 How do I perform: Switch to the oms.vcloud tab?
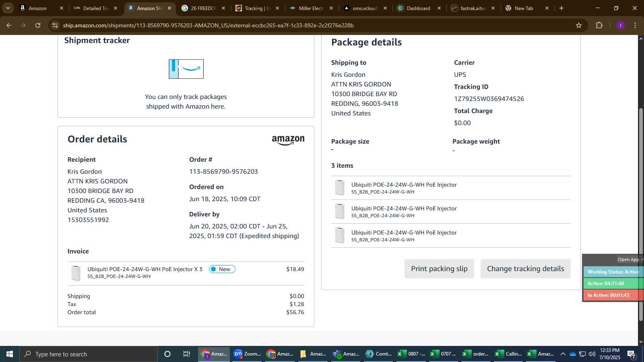pyautogui.click(x=365, y=8)
